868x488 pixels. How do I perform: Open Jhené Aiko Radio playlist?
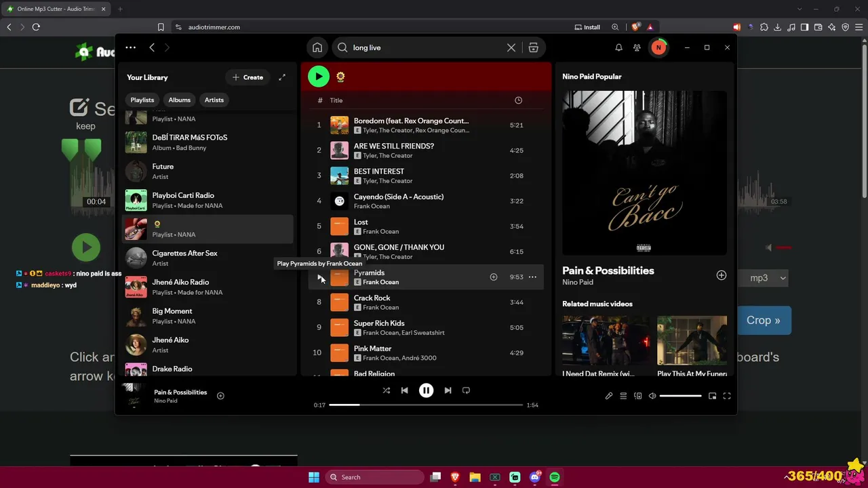click(x=208, y=287)
